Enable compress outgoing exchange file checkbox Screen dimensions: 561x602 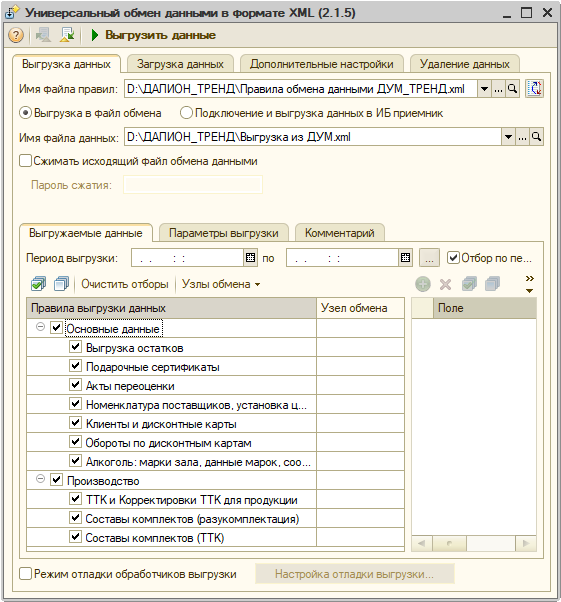pos(25,161)
